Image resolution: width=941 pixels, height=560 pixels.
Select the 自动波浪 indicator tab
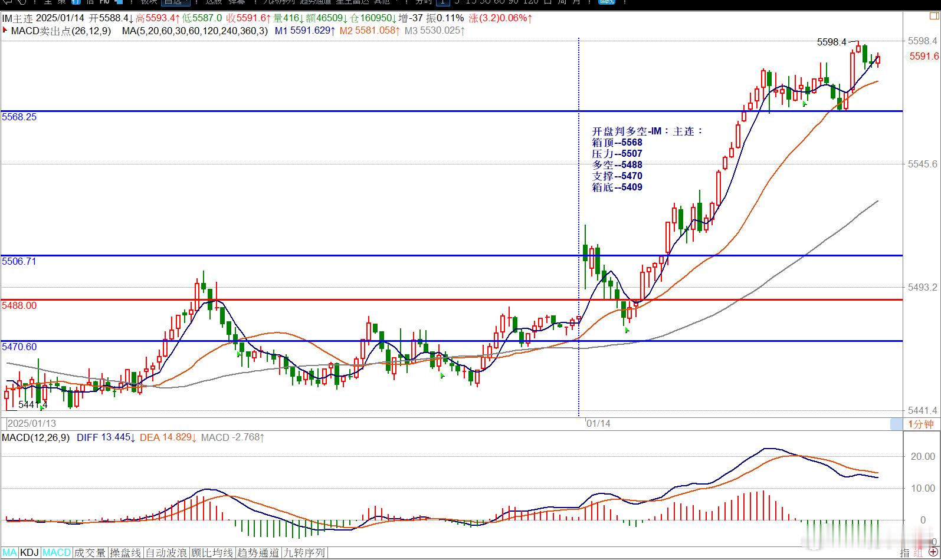pos(168,553)
